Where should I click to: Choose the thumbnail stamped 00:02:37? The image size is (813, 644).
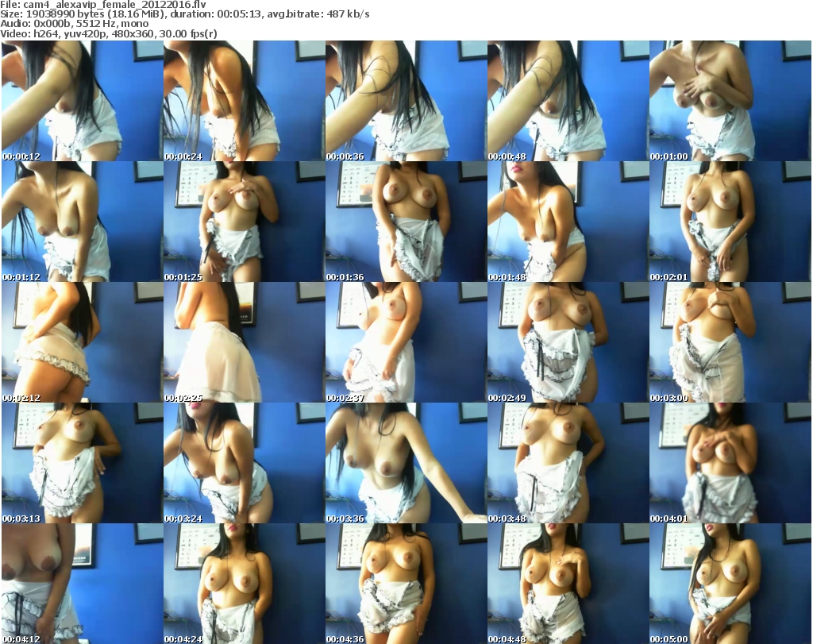coord(406,342)
